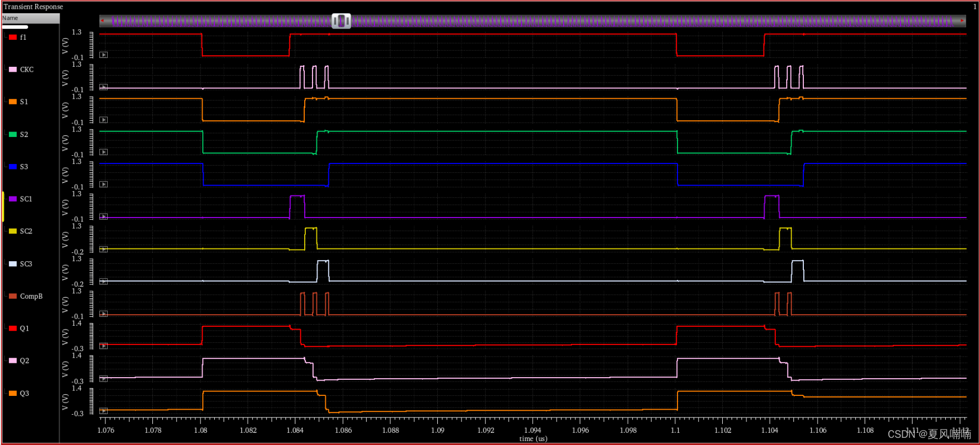980x445 pixels.
Task: Click the 1.094 tick on time axis
Action: [x=533, y=430]
